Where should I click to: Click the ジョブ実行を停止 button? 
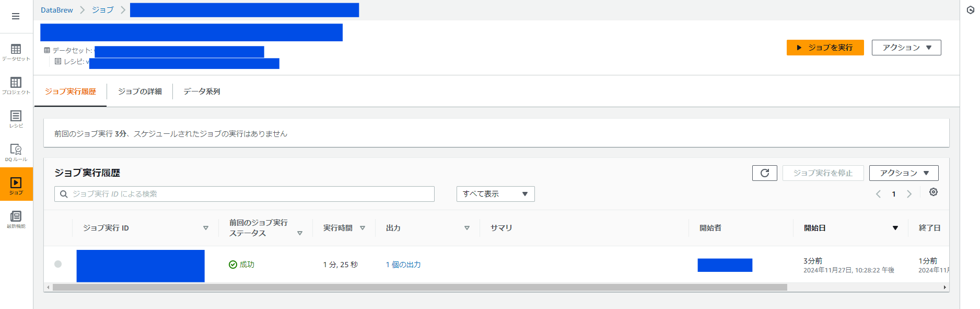823,173
